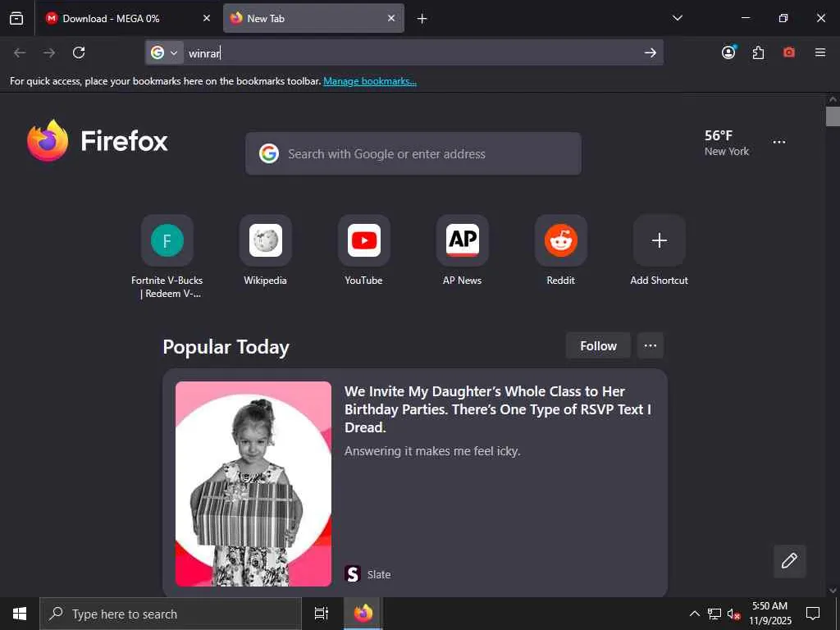Click the scrollbar down arrow
This screenshot has height=630, width=840.
[x=833, y=591]
